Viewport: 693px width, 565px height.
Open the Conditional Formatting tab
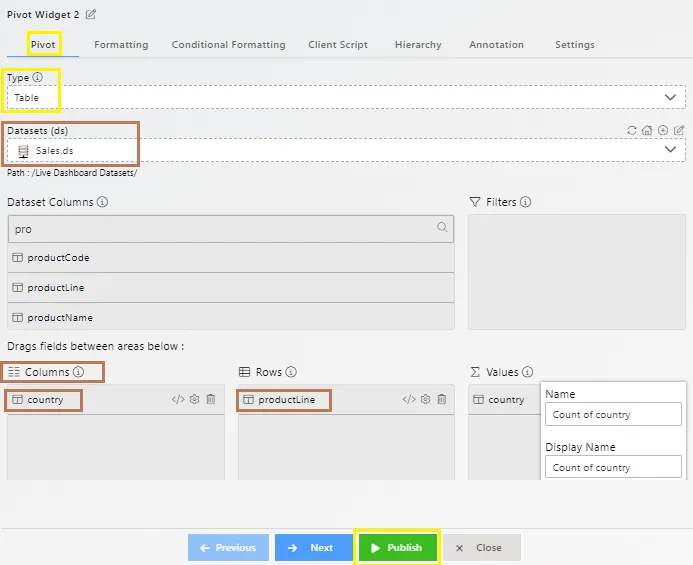coord(228,45)
